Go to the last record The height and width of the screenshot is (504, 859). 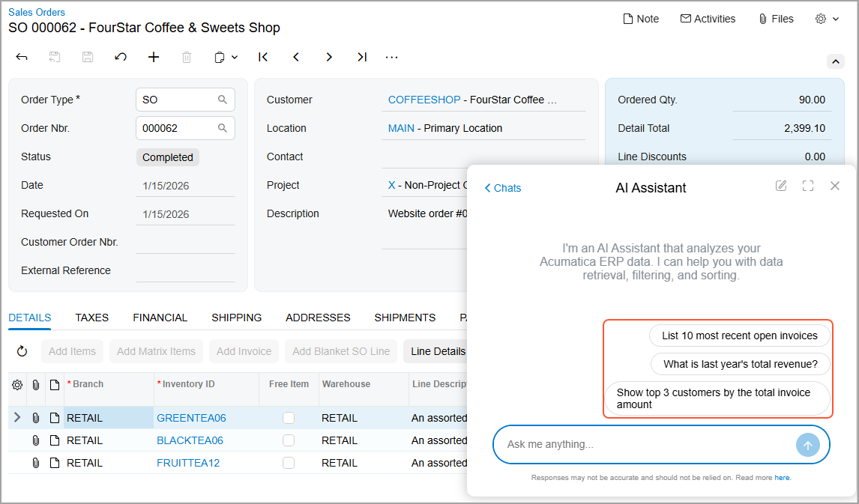[362, 57]
